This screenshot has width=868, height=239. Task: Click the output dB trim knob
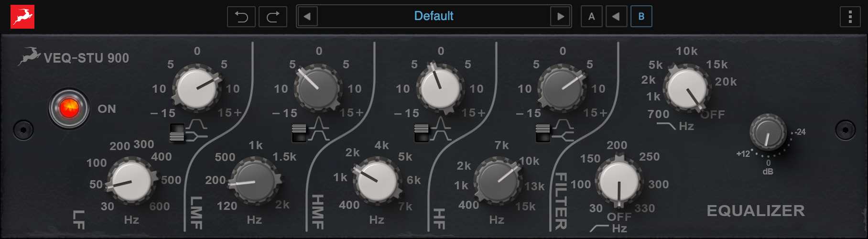click(768, 132)
